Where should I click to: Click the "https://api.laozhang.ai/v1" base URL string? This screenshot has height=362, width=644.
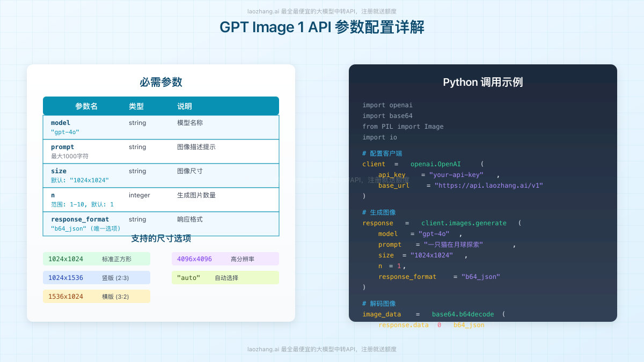489,186
